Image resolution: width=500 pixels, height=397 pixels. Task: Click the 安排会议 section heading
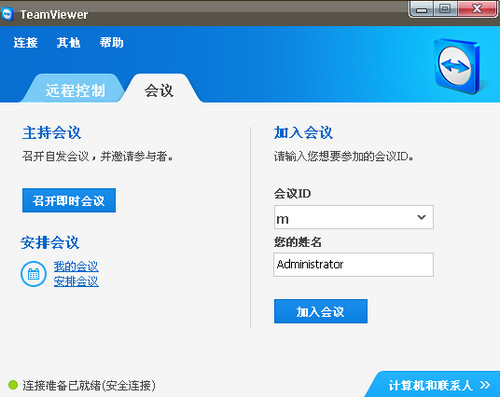[50, 242]
